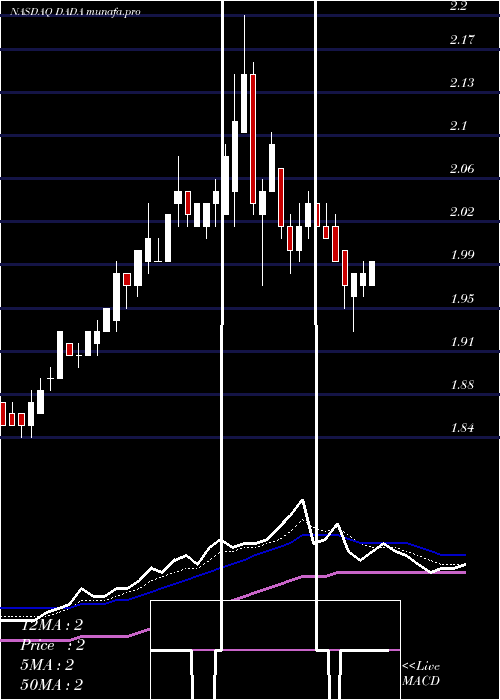Click the 2.02 price axis label
The width and height of the screenshot is (500, 700).
click(462, 211)
